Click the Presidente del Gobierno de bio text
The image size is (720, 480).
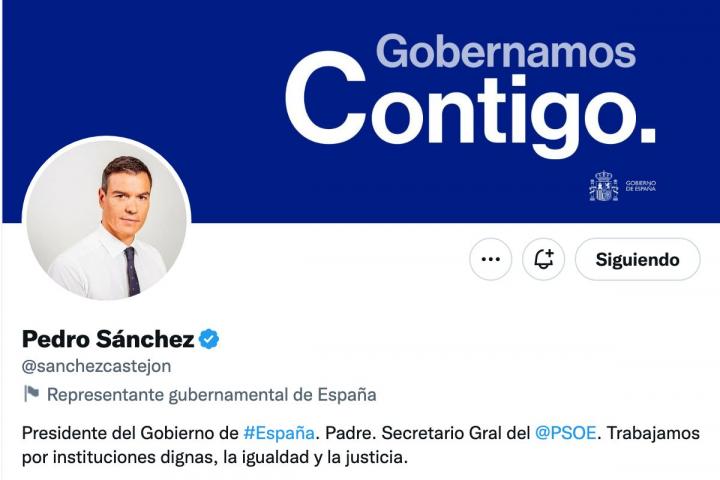(130, 433)
